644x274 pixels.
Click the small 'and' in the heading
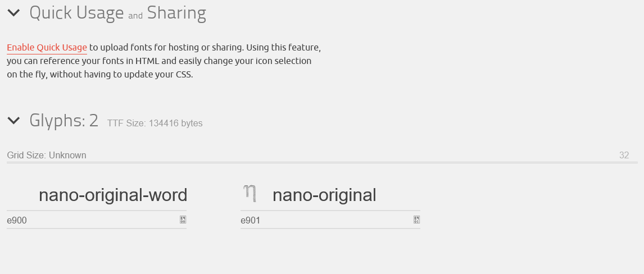pyautogui.click(x=135, y=16)
